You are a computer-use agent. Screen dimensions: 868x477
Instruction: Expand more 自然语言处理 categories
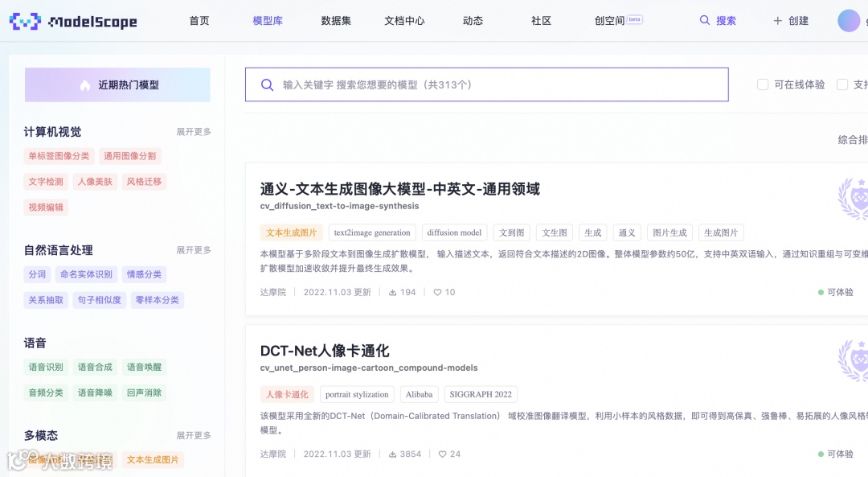click(194, 250)
